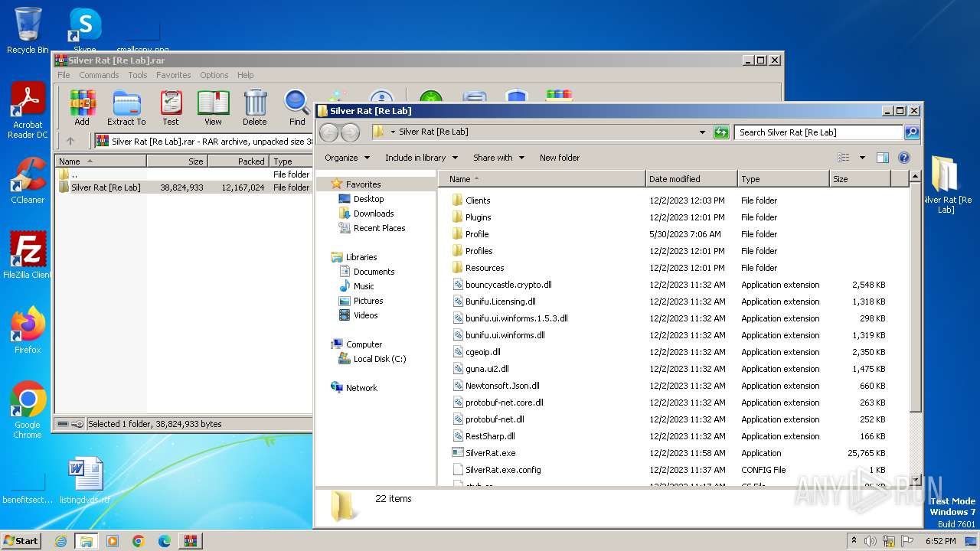Toggle the Explorer preview pane
Screen dimensions: 980x551
pyautogui.click(x=883, y=158)
